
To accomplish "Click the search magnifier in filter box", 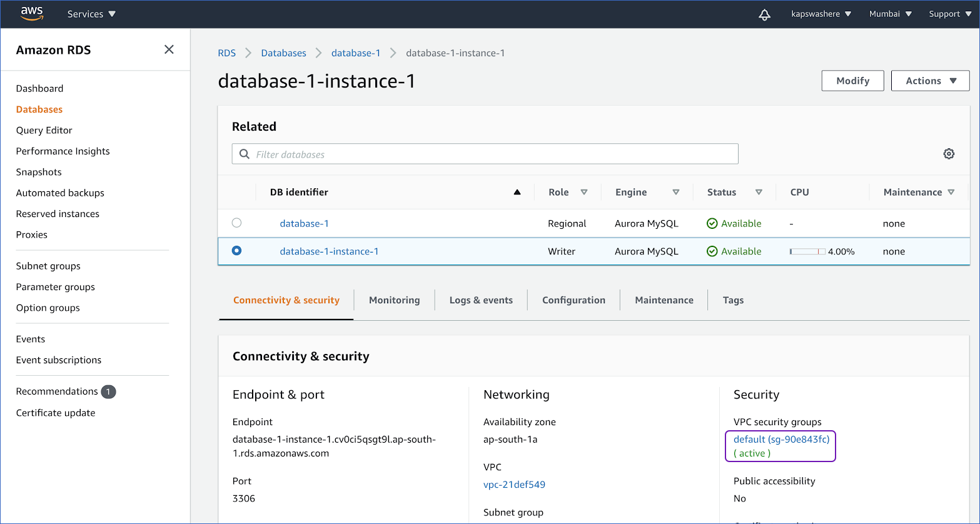I will click(245, 154).
